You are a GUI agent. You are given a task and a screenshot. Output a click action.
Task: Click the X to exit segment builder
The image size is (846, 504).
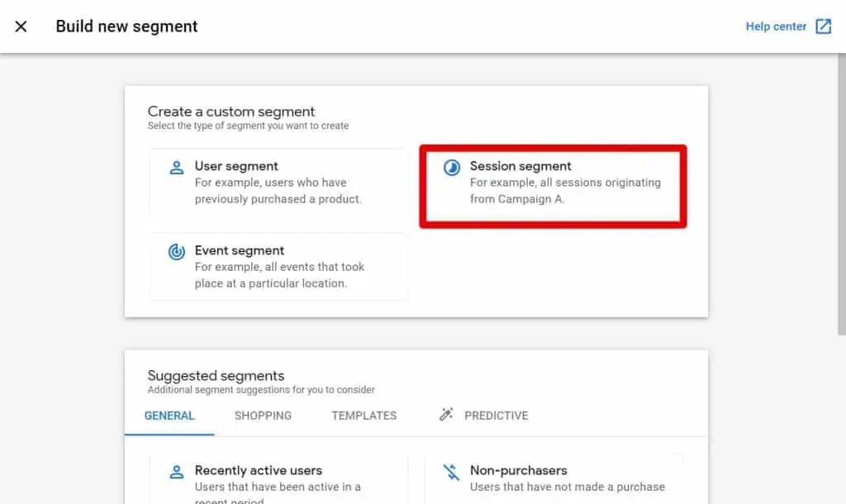[20, 26]
